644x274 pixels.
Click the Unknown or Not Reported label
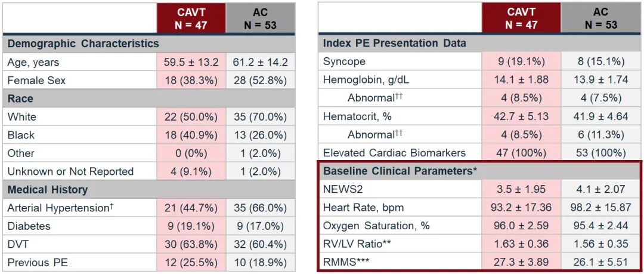(70, 171)
